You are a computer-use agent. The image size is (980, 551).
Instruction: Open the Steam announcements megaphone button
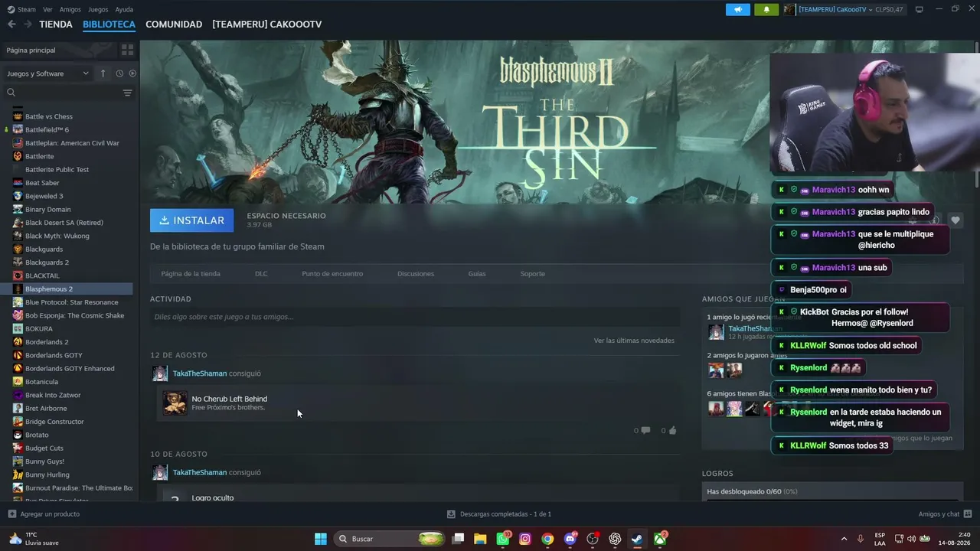pos(738,9)
